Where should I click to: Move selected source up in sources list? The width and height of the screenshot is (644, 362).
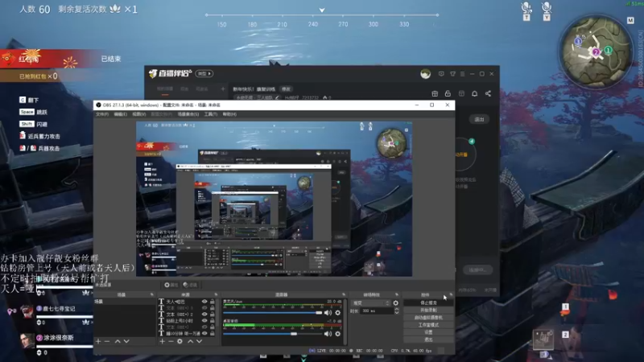(190, 341)
